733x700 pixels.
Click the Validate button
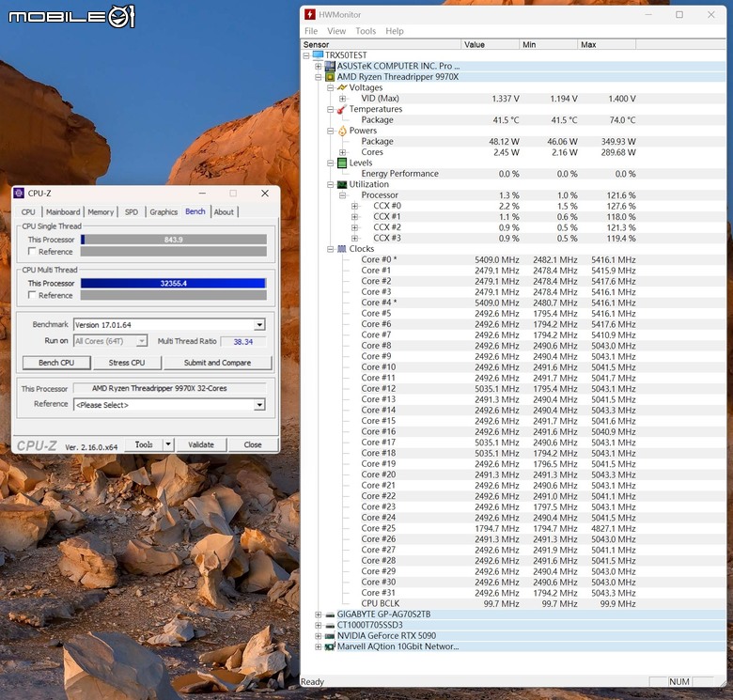point(201,444)
